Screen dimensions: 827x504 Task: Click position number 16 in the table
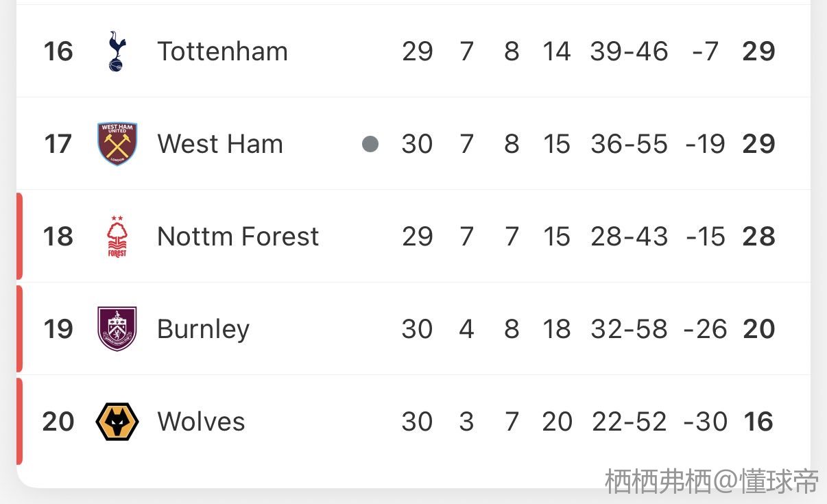pos(58,51)
